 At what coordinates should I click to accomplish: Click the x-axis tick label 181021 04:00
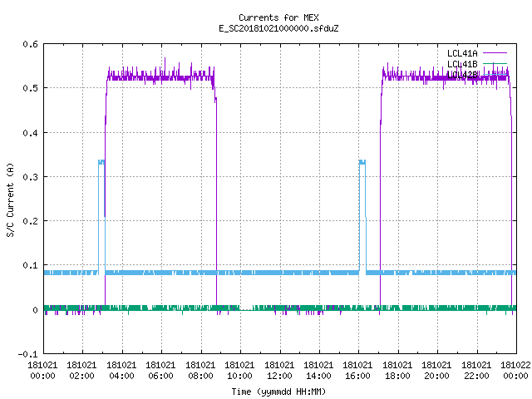coord(121,371)
